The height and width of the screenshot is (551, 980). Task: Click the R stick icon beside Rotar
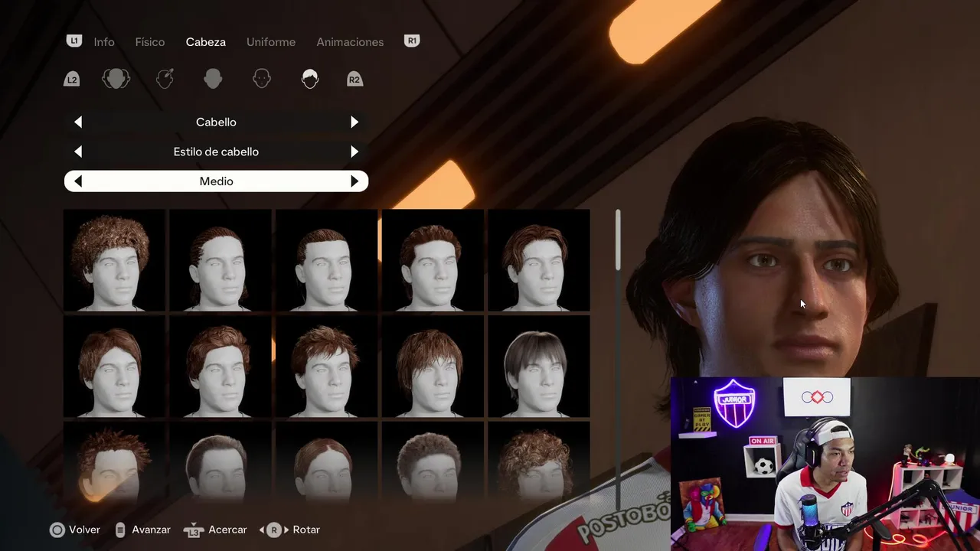pyautogui.click(x=274, y=530)
